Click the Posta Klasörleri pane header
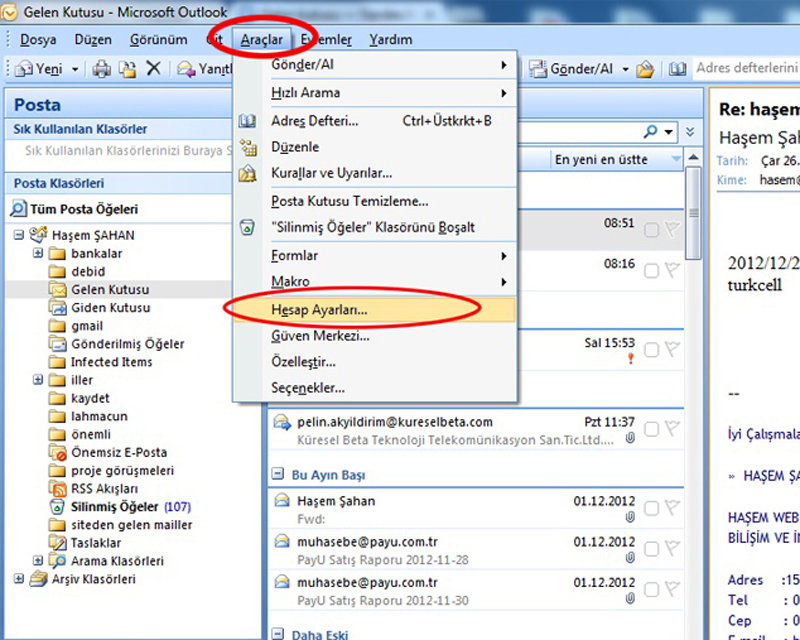The height and width of the screenshot is (640, 800). pos(118,183)
